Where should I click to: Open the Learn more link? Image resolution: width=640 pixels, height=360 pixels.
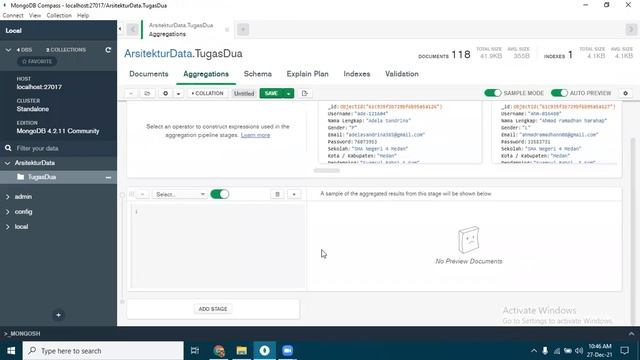(255, 135)
